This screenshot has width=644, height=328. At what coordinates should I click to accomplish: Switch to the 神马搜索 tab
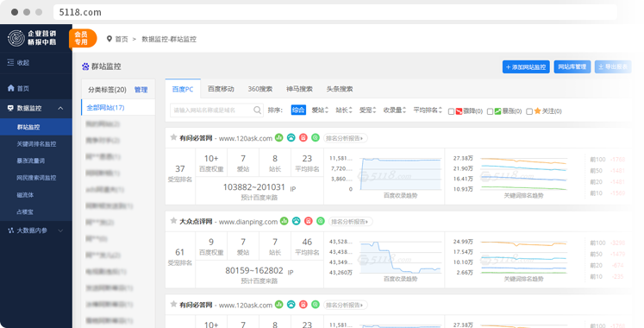click(299, 89)
